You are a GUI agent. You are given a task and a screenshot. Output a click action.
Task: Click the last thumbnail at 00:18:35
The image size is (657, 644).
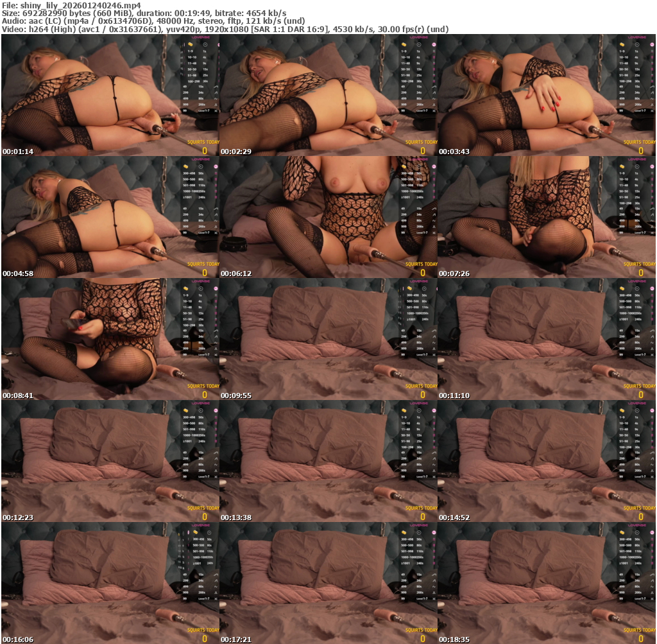pos(547,583)
